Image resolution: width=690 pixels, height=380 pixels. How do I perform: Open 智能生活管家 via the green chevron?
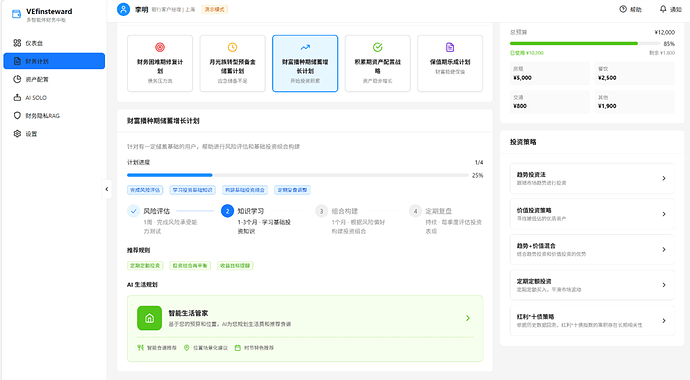coord(468,318)
